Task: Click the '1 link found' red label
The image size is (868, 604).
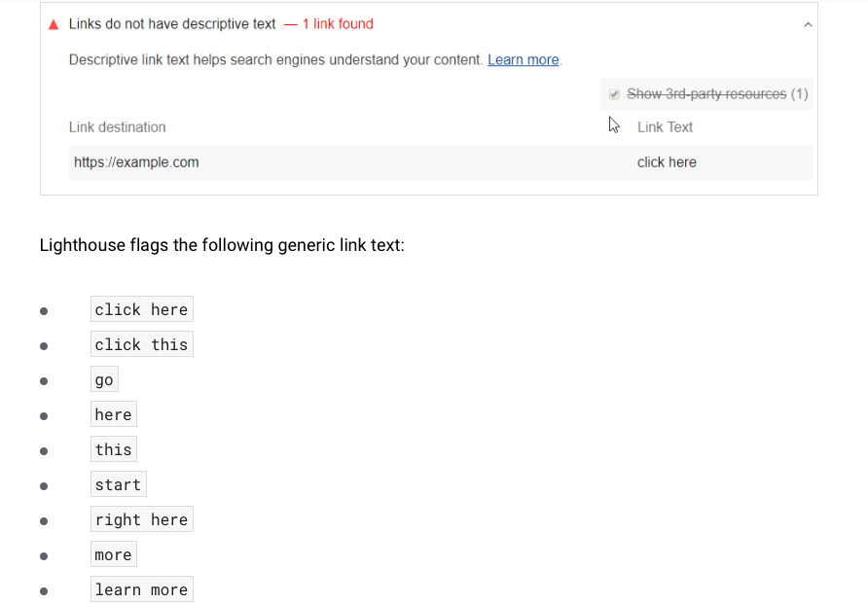Action: coord(338,24)
